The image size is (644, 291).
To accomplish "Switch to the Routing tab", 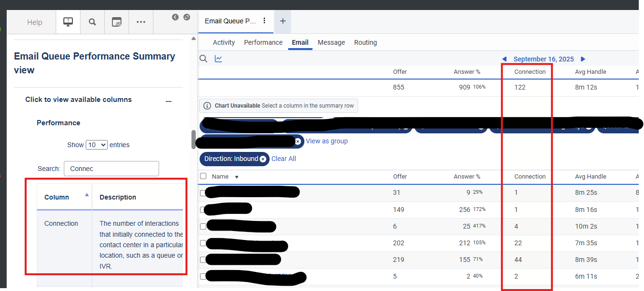I will pos(365,42).
